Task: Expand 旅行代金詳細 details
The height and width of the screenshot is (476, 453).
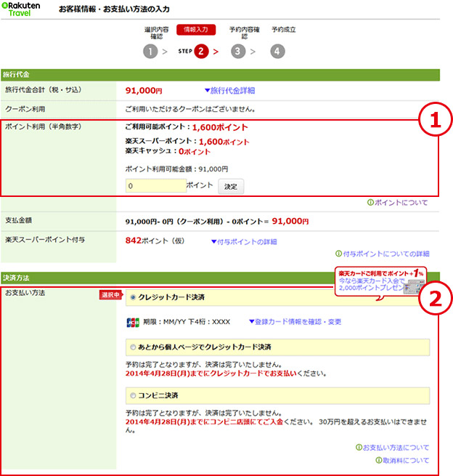Action: coord(230,90)
